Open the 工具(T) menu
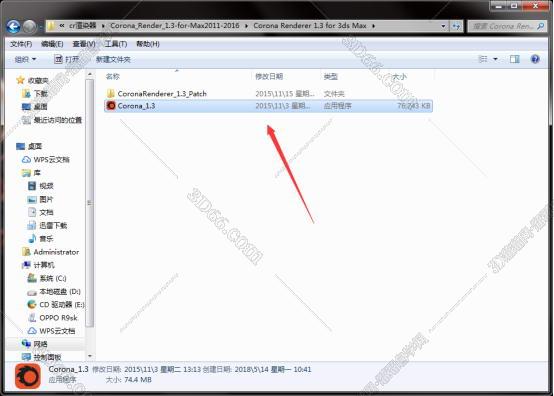554x396 pixels. point(116,44)
